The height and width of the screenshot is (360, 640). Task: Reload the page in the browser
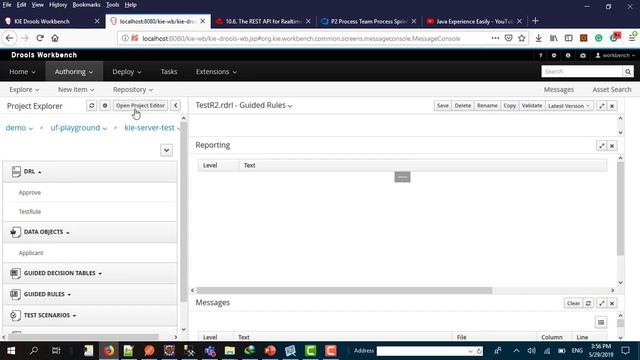coord(40,38)
